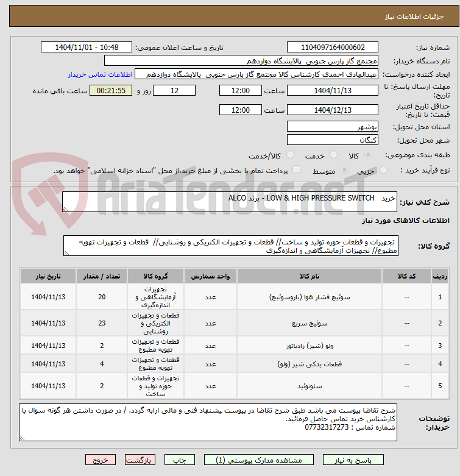The height and width of the screenshot is (476, 460).
Task: Click the شرح کلی نیاز text area
Action: pyautogui.click(x=230, y=202)
